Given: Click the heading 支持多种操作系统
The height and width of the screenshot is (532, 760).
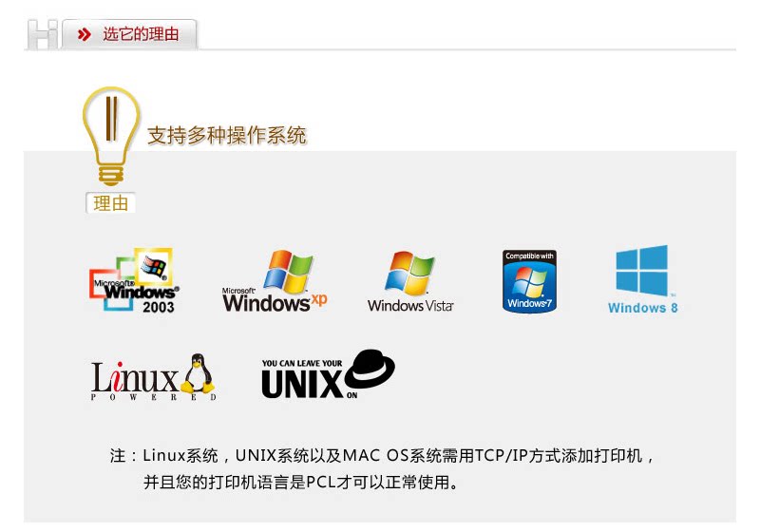Looking at the screenshot, I should coord(227,135).
